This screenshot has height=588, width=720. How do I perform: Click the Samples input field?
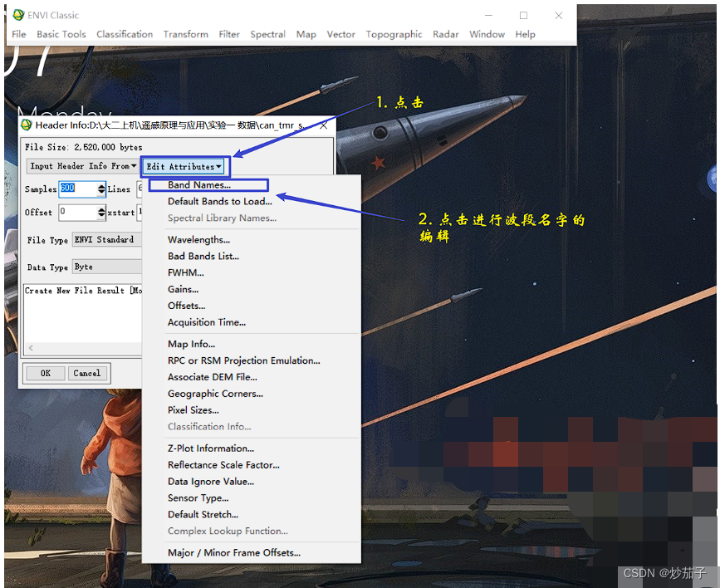(78, 189)
